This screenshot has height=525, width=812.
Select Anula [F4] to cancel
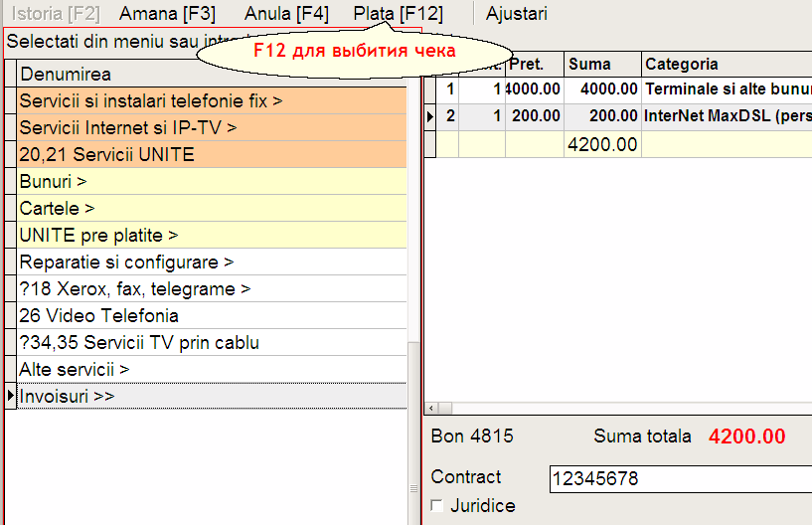[x=286, y=14]
